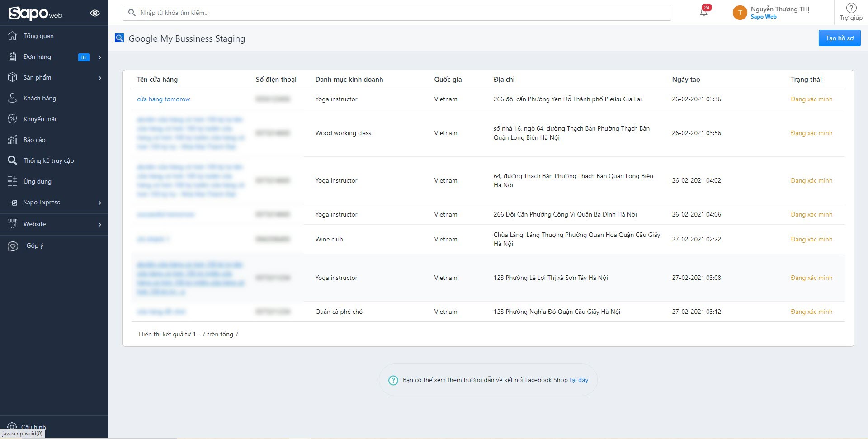This screenshot has width=868, height=439.
Task: Open the Khách hàng menu item
Action: 54,98
